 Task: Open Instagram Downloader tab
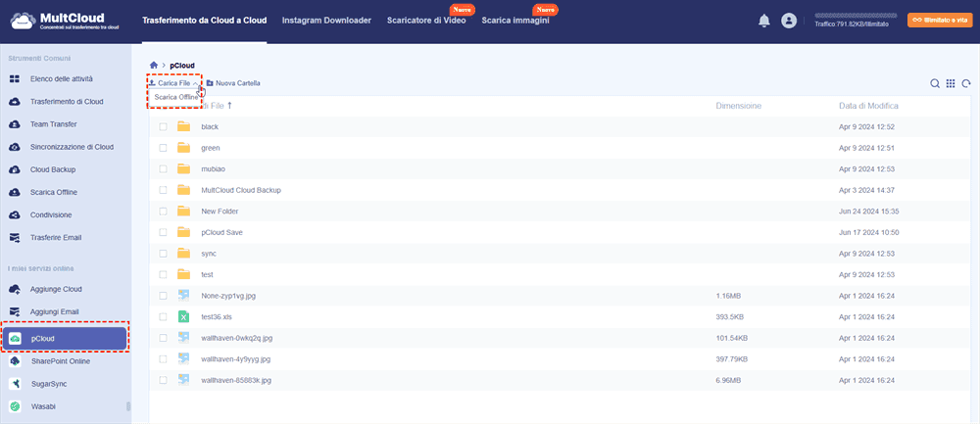coord(327,21)
